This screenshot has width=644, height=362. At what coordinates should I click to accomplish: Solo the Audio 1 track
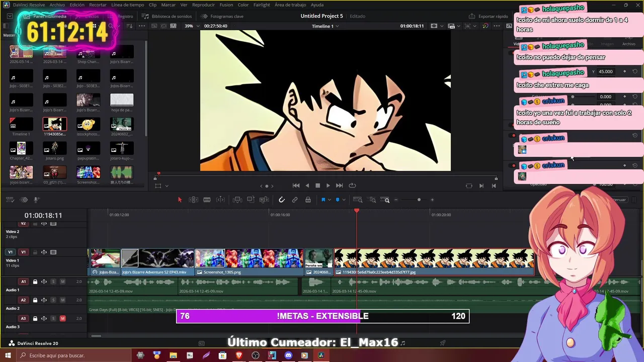pos(53,282)
